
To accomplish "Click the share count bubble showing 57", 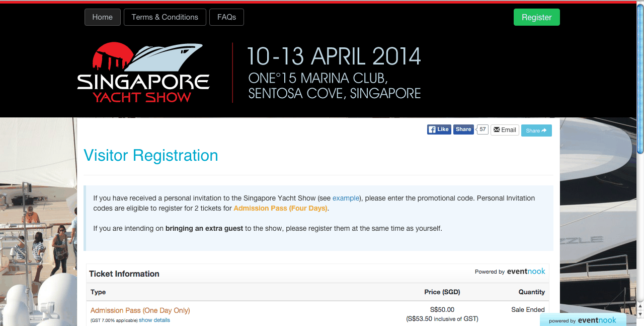I will (482, 129).
